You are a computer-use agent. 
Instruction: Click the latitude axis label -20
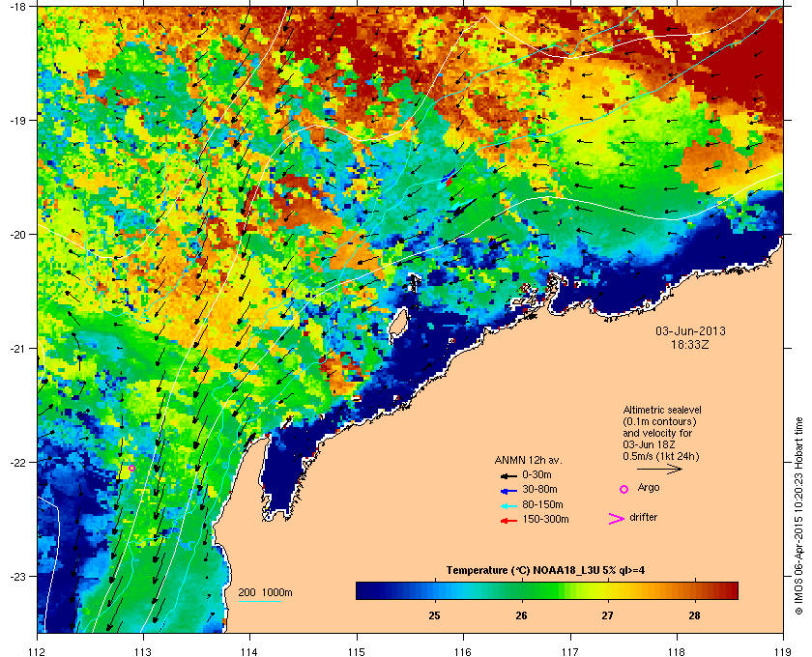[x=17, y=234]
